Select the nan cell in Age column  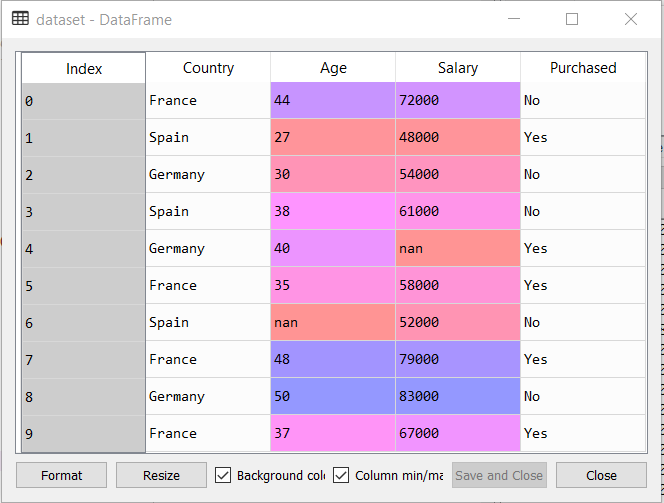pyautogui.click(x=333, y=322)
